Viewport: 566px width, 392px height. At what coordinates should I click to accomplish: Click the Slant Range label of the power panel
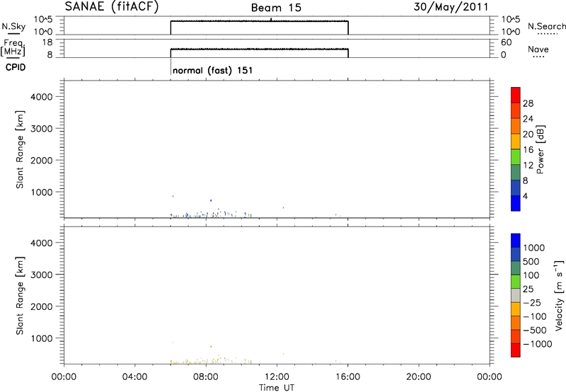[x=20, y=149]
